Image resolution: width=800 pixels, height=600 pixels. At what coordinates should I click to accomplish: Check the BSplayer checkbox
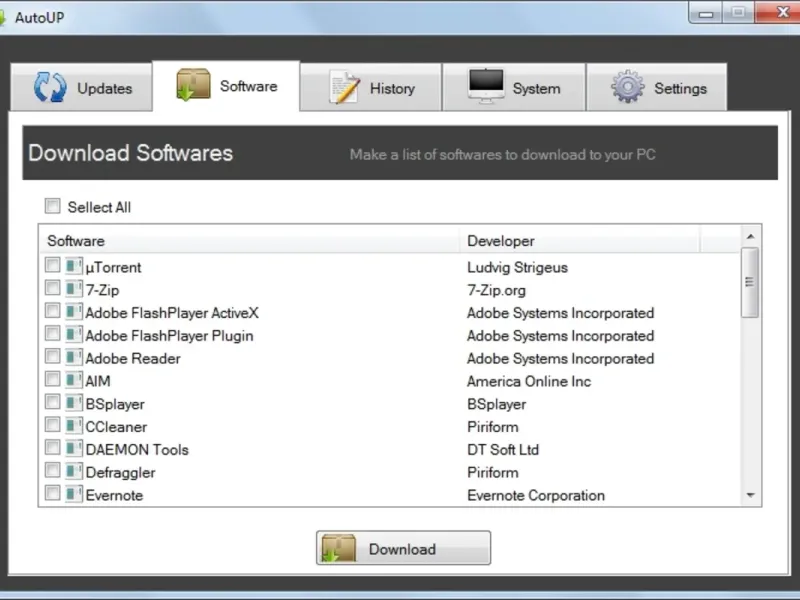click(52, 402)
